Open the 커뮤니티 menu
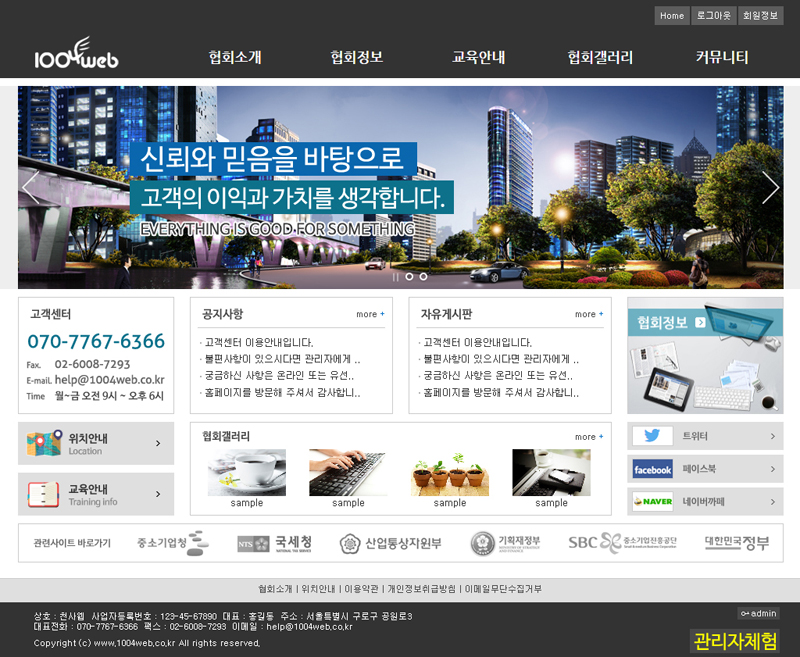 click(722, 57)
